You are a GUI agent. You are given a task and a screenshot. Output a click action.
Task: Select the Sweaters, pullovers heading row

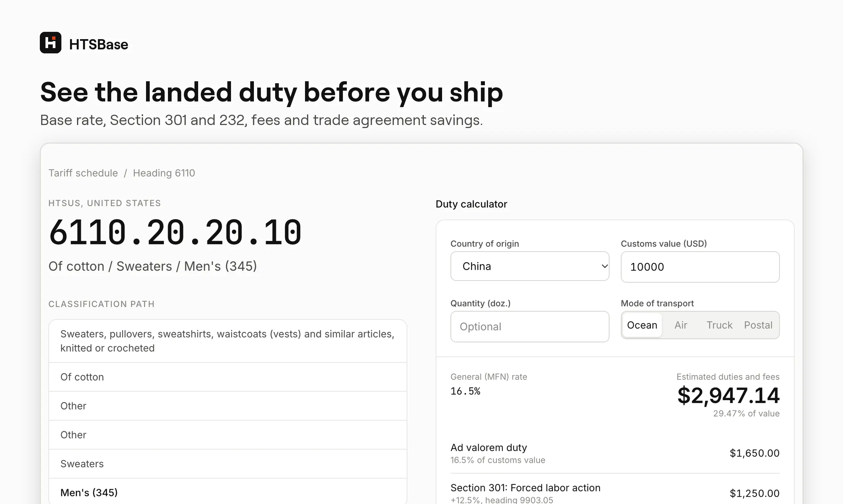[x=228, y=341]
